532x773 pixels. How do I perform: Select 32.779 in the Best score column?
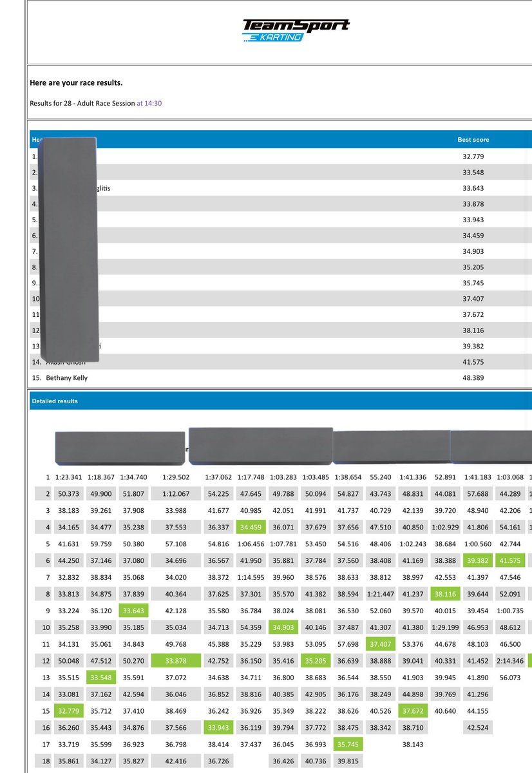point(473,157)
